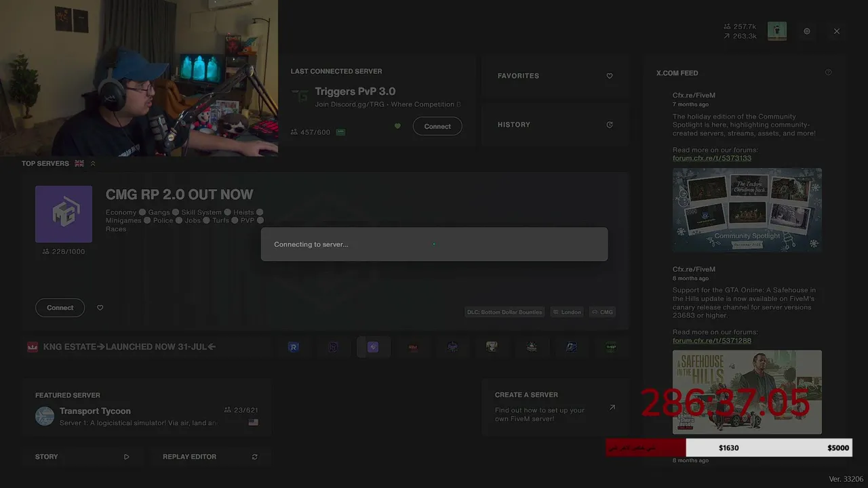Open the Safehouse in the Hills image
This screenshot has height=488, width=868.
coord(747,392)
